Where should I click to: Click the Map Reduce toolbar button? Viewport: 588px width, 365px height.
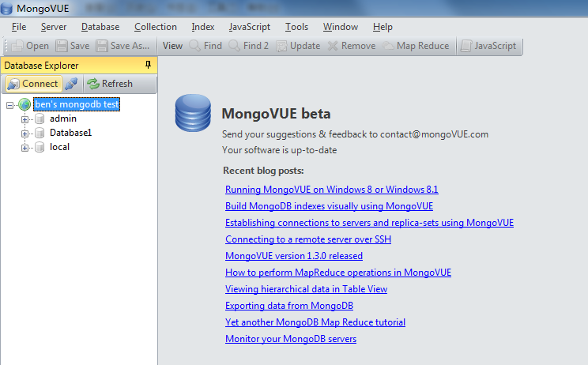(x=416, y=46)
